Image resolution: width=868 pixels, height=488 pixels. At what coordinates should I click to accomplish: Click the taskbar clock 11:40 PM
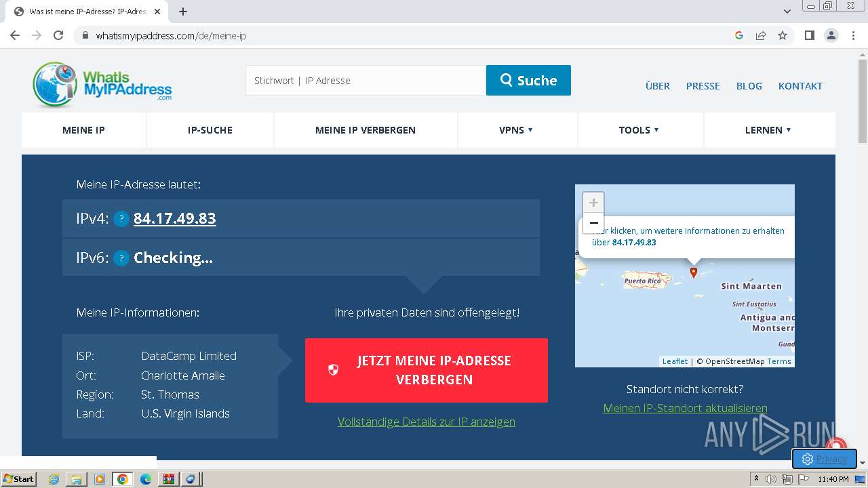tap(833, 479)
